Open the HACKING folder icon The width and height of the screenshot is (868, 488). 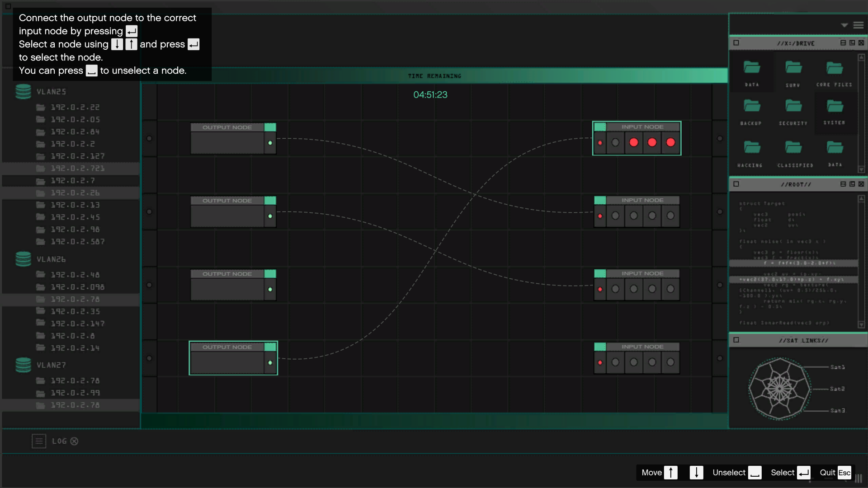[x=752, y=147]
